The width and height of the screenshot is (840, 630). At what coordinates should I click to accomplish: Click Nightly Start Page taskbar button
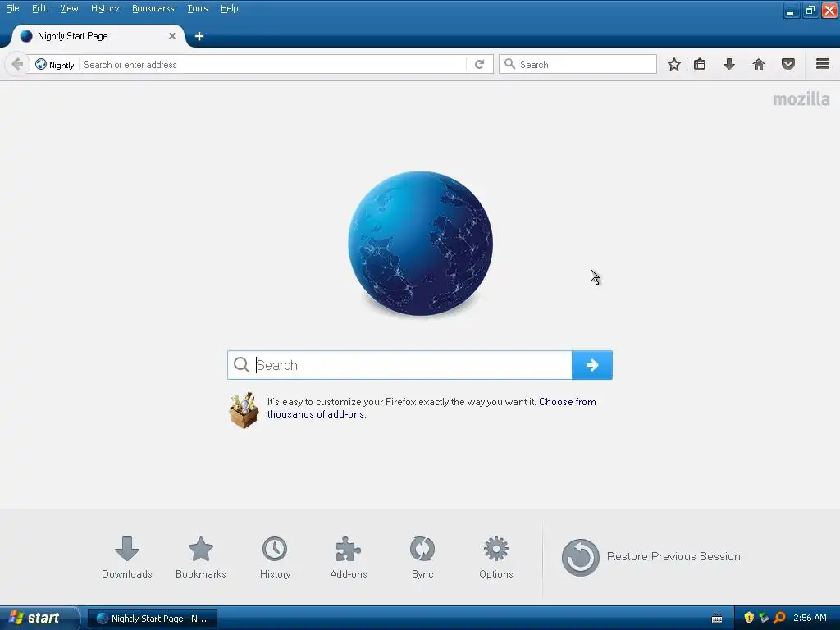coord(153,619)
